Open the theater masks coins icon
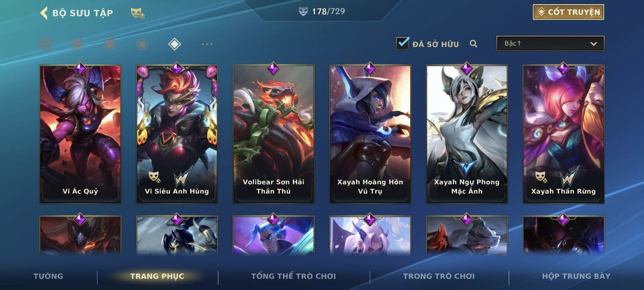The height and width of the screenshot is (290, 644). point(138,14)
